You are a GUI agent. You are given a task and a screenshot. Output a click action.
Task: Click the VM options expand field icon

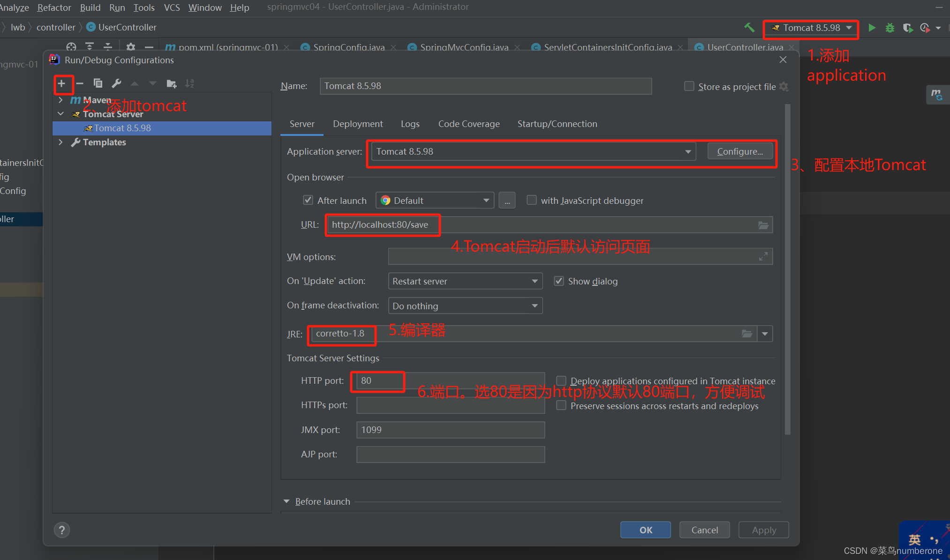point(763,256)
